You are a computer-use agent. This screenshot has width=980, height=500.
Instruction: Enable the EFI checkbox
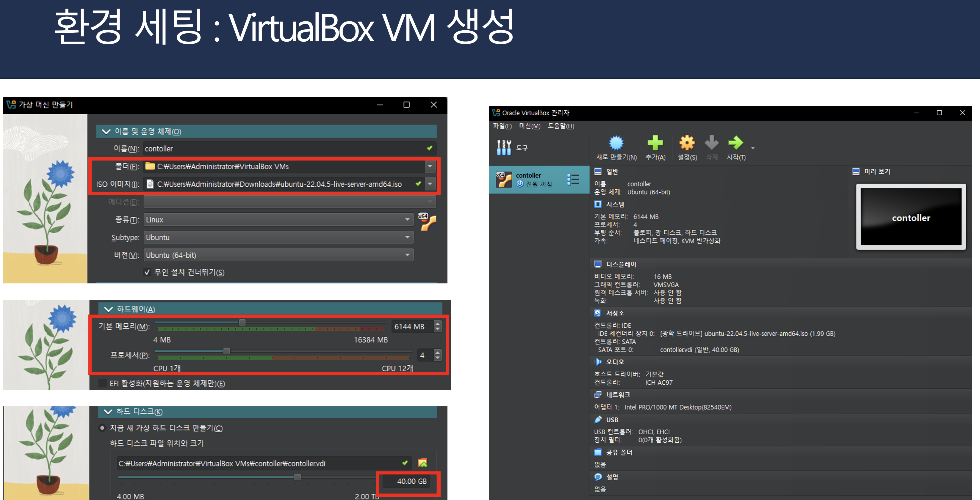103,383
